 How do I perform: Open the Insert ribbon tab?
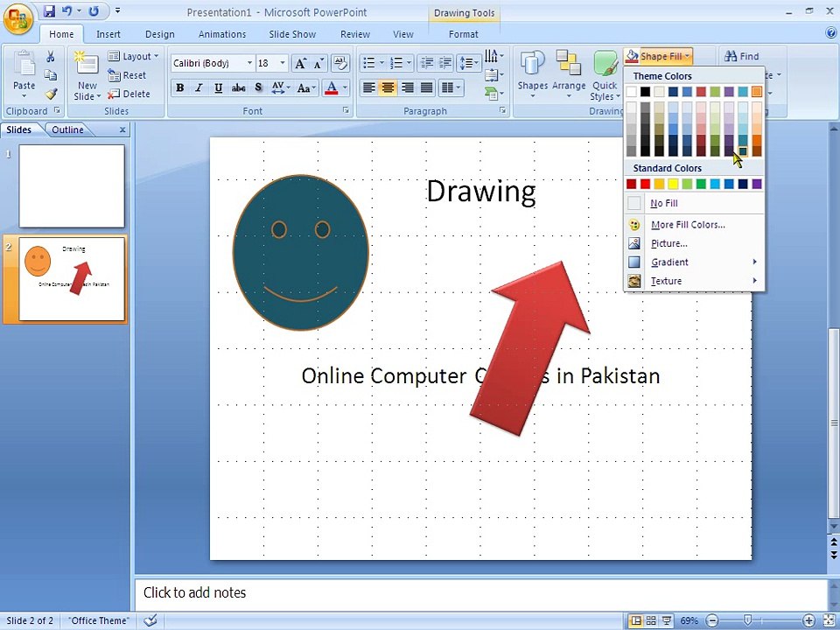click(108, 34)
